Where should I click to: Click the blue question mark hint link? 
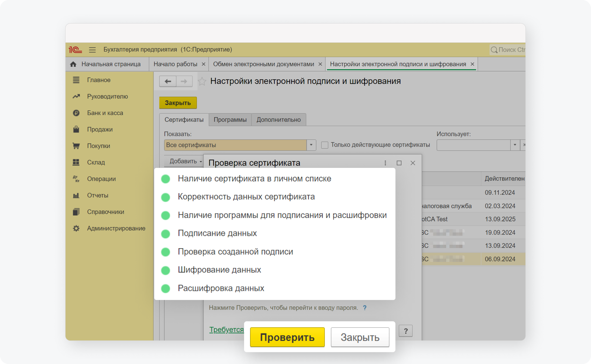pos(365,308)
